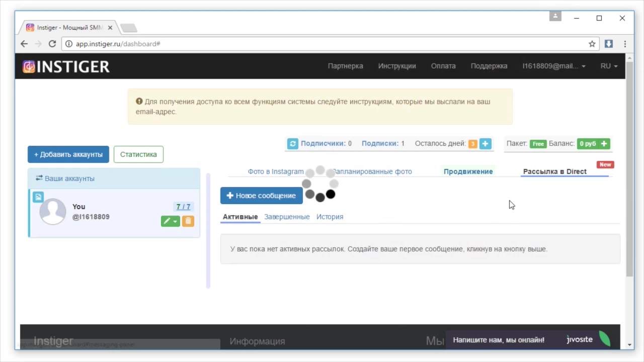Select the Рассылка в Direct tab
The image size is (644, 362).
555,171
